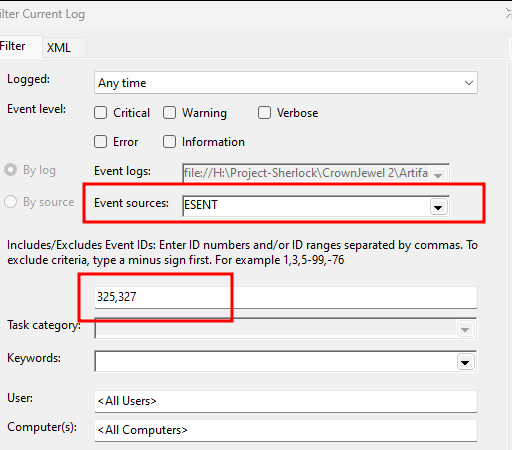Screen dimensions: 512x450
Task: Click the Computer(s) field showing All Computers
Action: click(286, 430)
